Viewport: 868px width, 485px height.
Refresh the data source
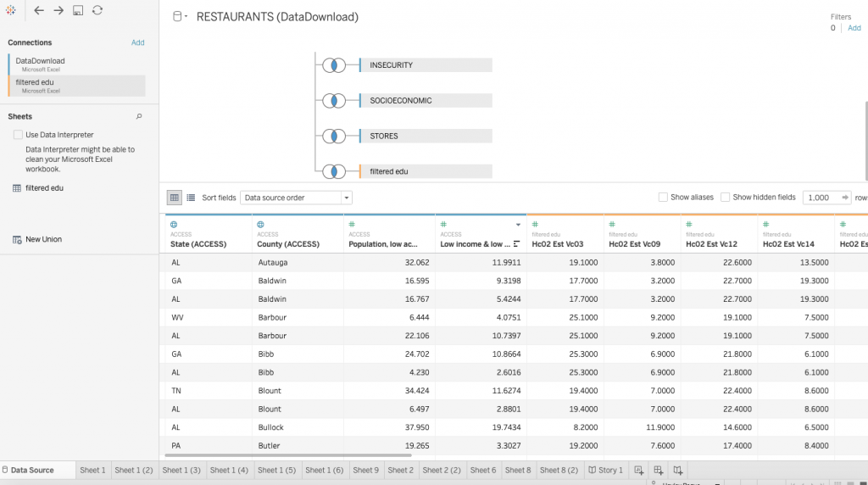tap(97, 10)
